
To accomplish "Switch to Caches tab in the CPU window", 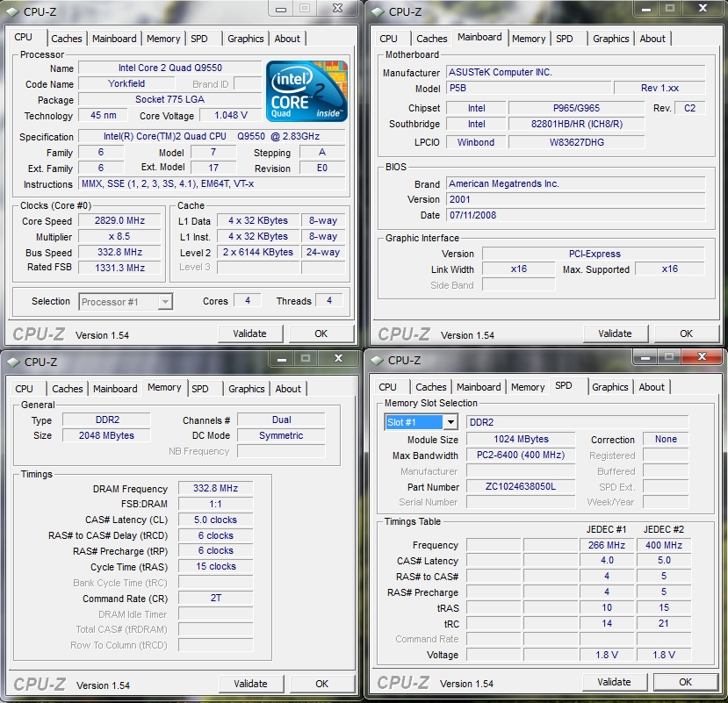I will click(x=67, y=39).
